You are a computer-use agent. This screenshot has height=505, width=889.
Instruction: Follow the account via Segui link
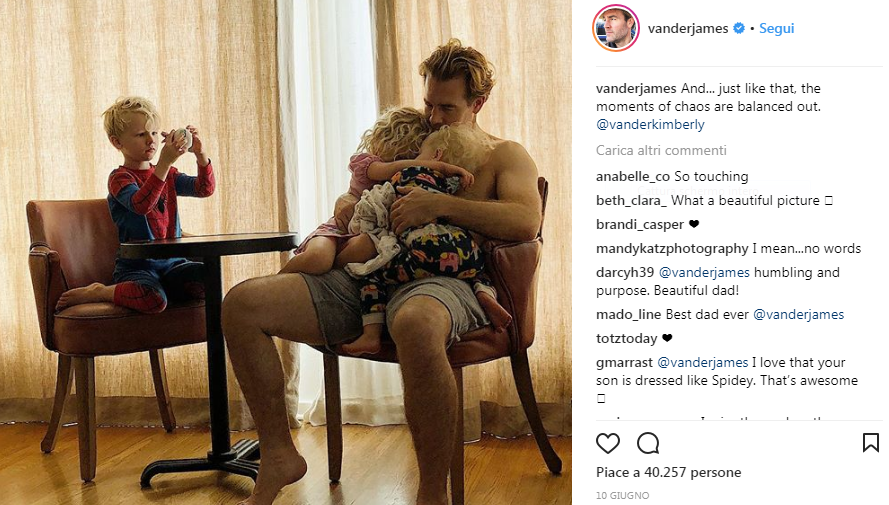tap(777, 28)
